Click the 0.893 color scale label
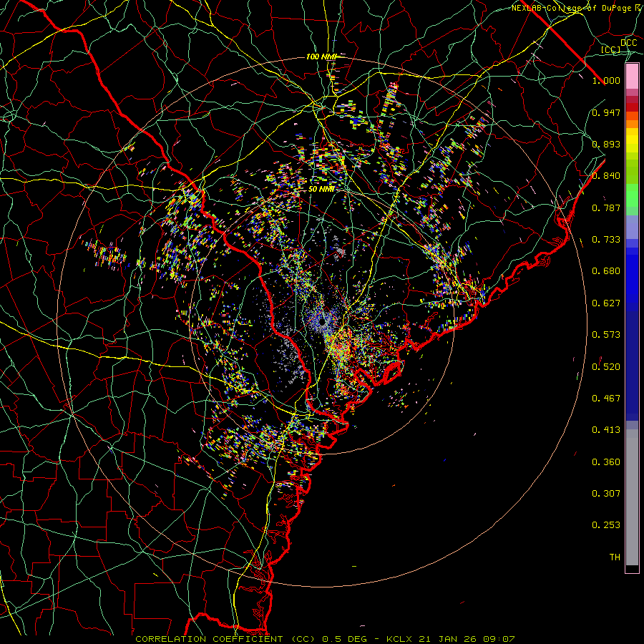The width and height of the screenshot is (644, 644). coord(606,144)
